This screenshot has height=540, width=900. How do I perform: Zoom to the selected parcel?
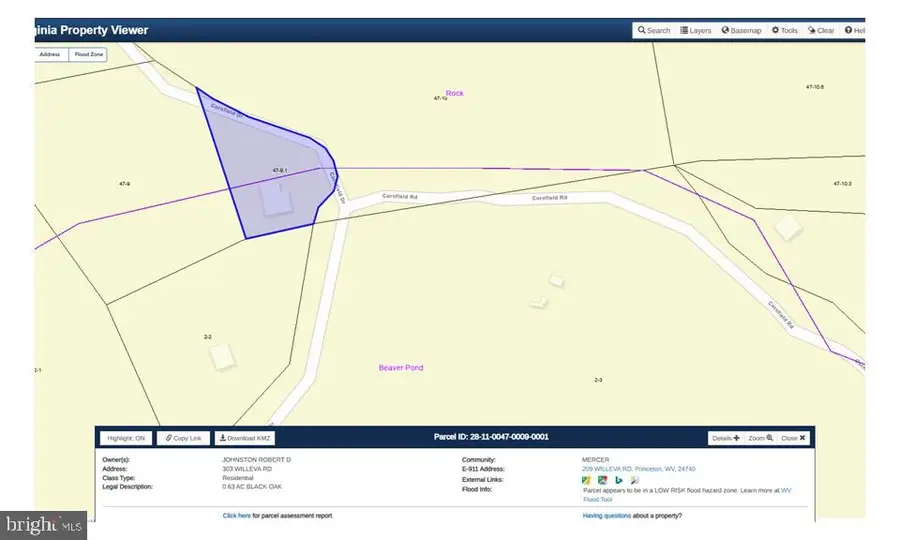coord(761,438)
